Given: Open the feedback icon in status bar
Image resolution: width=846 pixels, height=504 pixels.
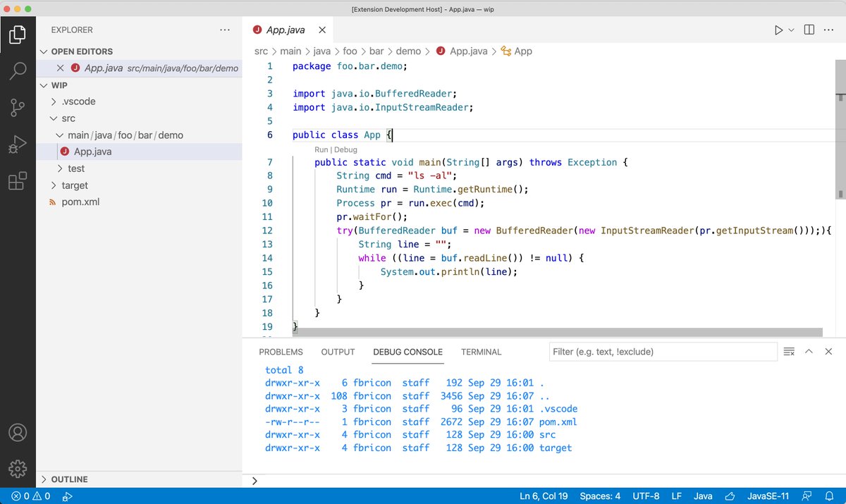Looking at the screenshot, I should (x=807, y=496).
